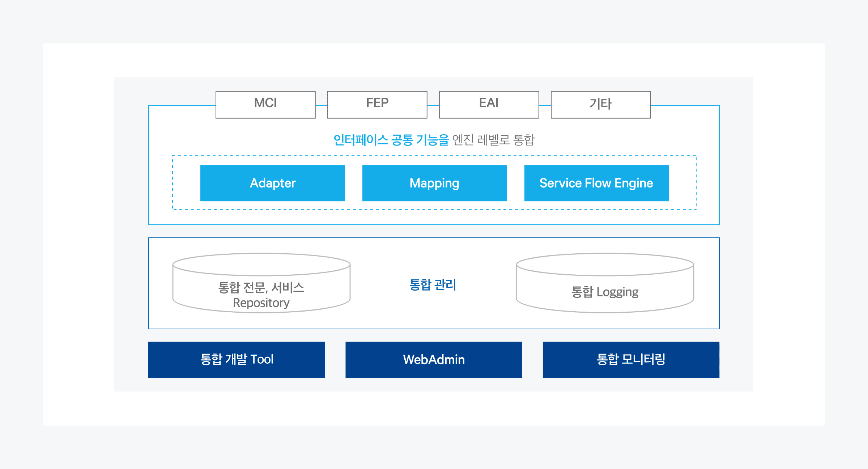Open the 통합 모니터링 block
This screenshot has width=868, height=469.
click(631, 360)
